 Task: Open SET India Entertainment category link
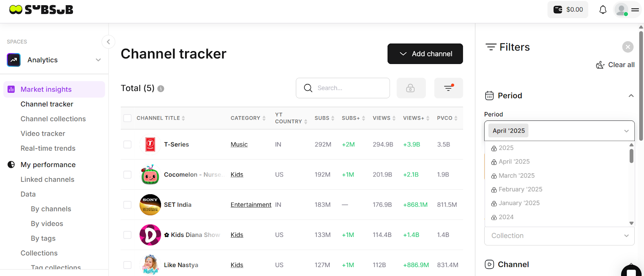coord(251,205)
